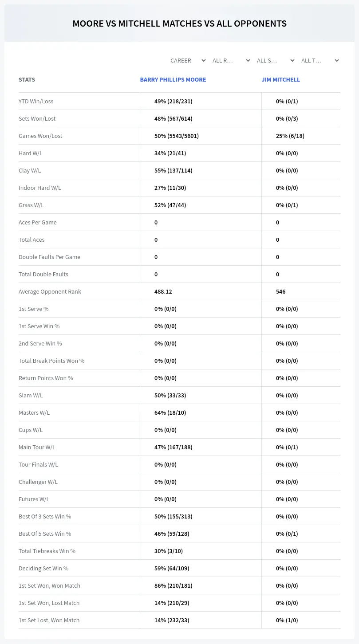Click Moore's 64% (18/10) Masters value
Image resolution: width=359 pixels, height=644 pixels.
pos(170,413)
